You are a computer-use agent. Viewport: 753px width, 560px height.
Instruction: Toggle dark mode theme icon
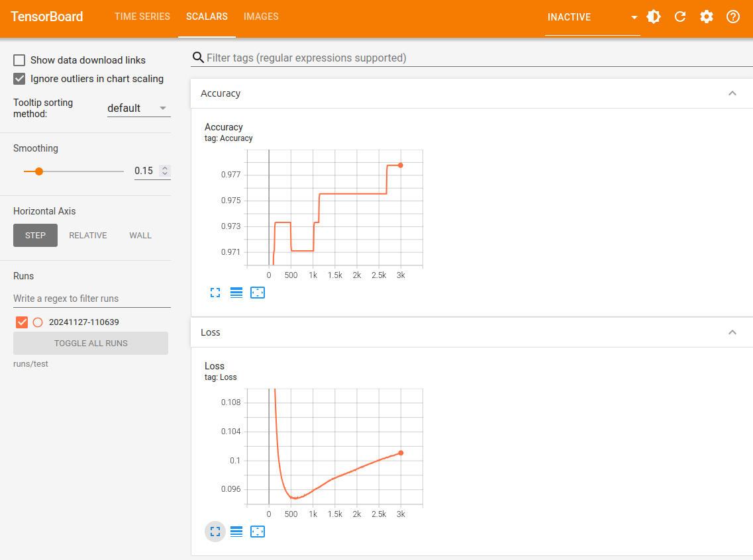coord(654,17)
